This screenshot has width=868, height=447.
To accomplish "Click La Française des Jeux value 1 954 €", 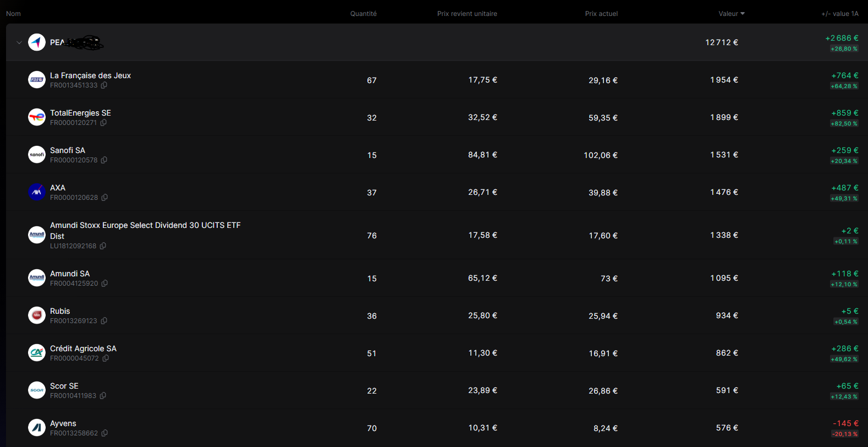I will pyautogui.click(x=724, y=80).
